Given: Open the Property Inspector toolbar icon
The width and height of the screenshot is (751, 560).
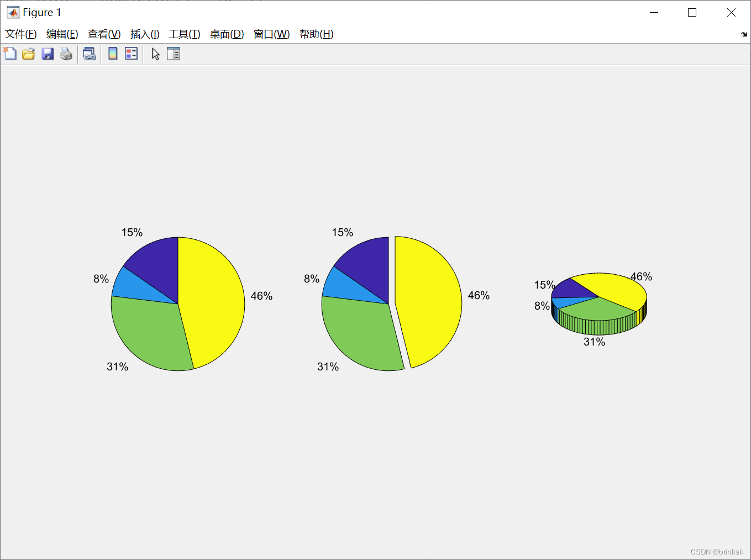Looking at the screenshot, I should [174, 54].
